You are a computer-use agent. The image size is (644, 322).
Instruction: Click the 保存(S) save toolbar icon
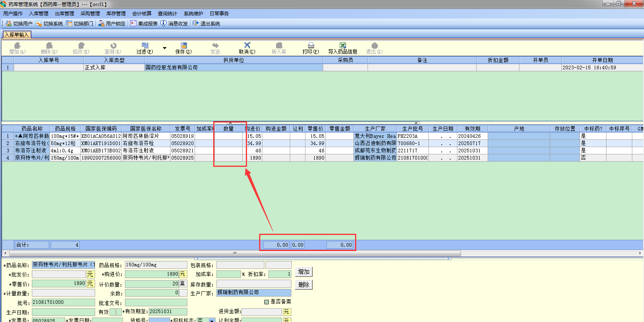[x=184, y=46]
